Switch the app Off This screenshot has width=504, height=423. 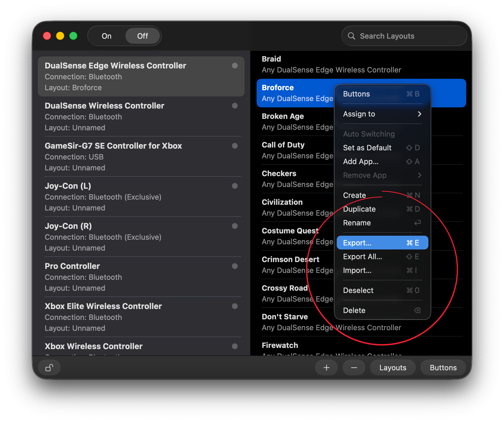tap(143, 36)
